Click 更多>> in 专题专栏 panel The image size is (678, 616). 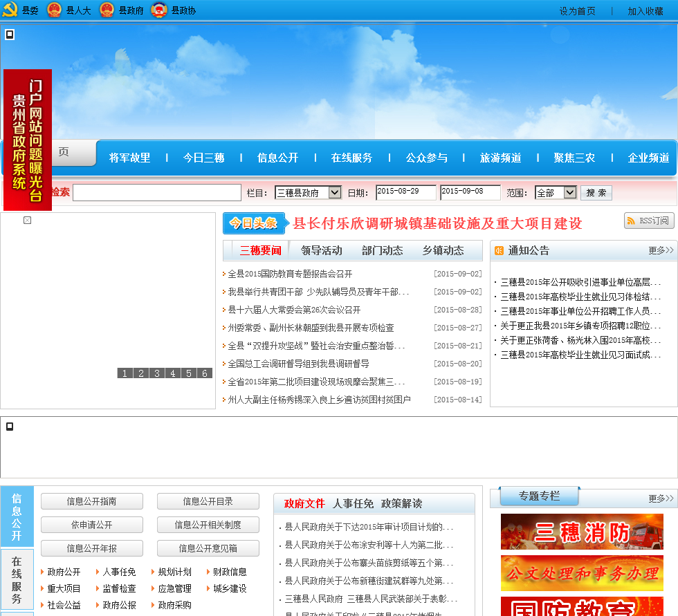pos(661,498)
